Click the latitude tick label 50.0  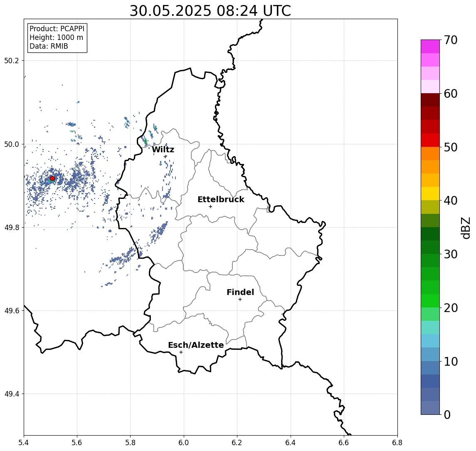pos(12,144)
